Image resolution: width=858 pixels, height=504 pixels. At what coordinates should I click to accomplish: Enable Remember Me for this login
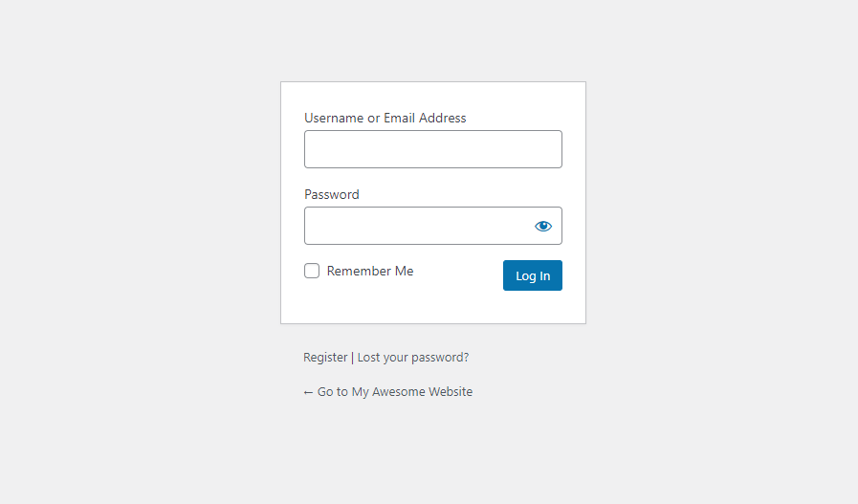312,271
